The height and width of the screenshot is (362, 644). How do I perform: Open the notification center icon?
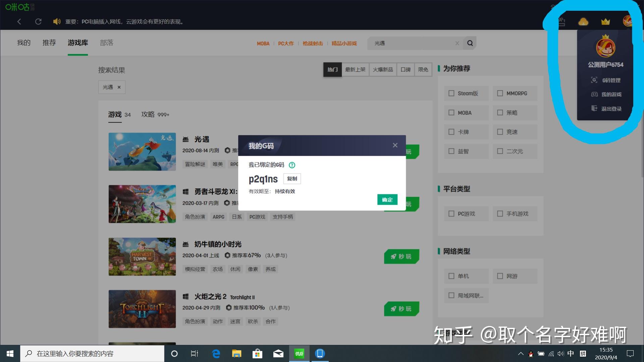[630, 354]
